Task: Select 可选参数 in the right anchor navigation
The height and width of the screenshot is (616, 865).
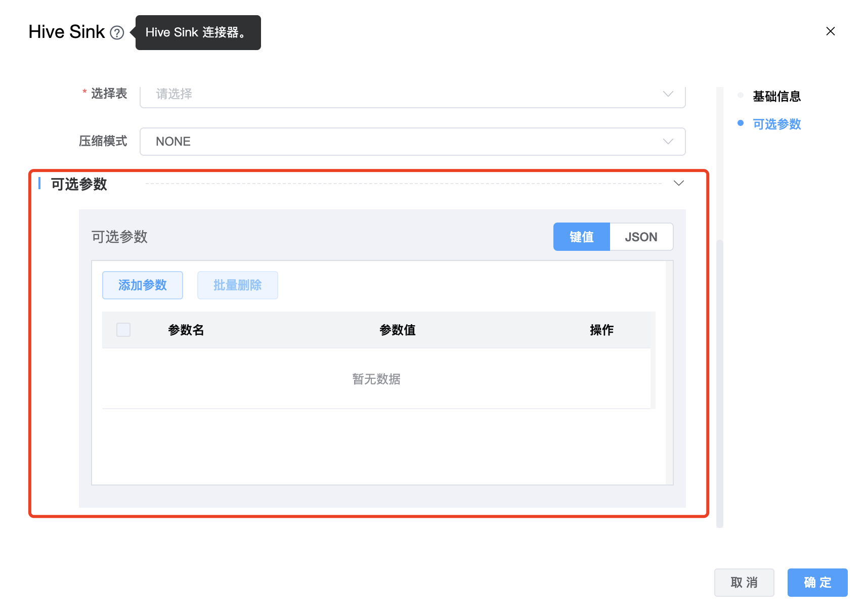Action: pos(776,124)
